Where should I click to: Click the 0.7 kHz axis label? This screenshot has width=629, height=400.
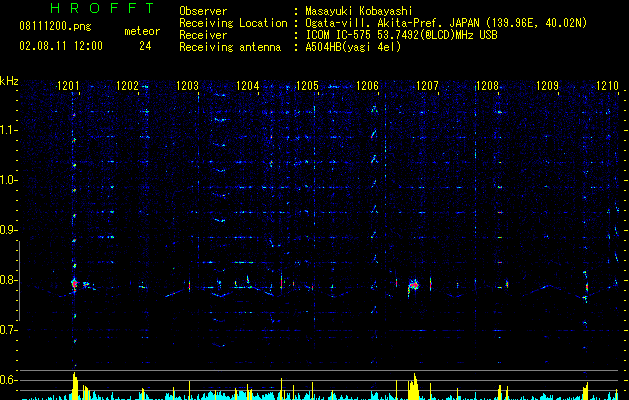[x=8, y=330]
